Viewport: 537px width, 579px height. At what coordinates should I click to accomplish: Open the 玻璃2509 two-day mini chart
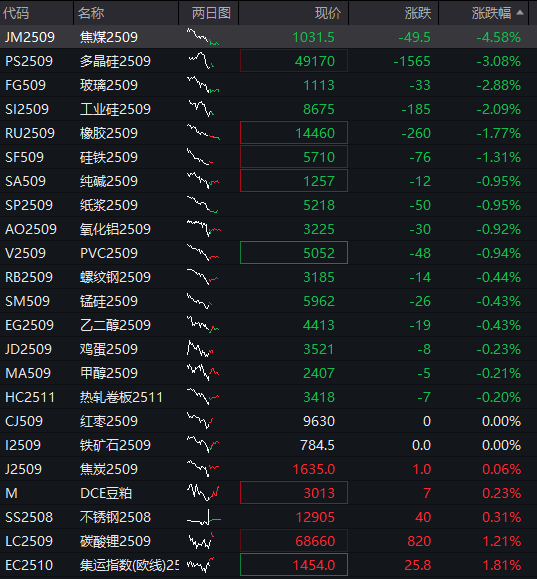click(203, 85)
